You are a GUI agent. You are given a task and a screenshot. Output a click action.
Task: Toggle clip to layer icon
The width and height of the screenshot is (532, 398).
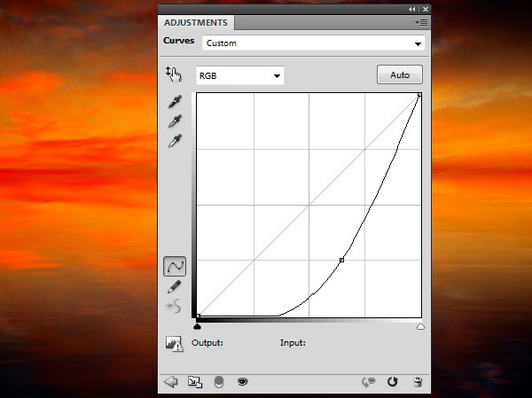(x=219, y=382)
